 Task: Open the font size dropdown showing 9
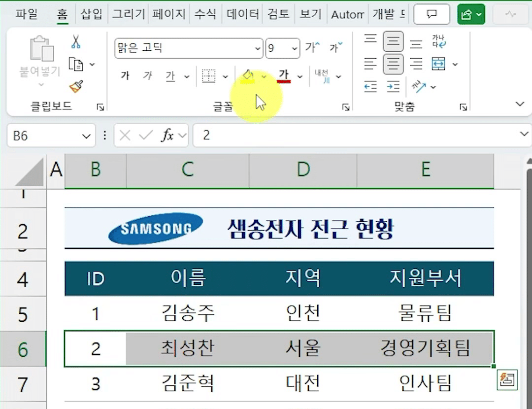tap(295, 48)
